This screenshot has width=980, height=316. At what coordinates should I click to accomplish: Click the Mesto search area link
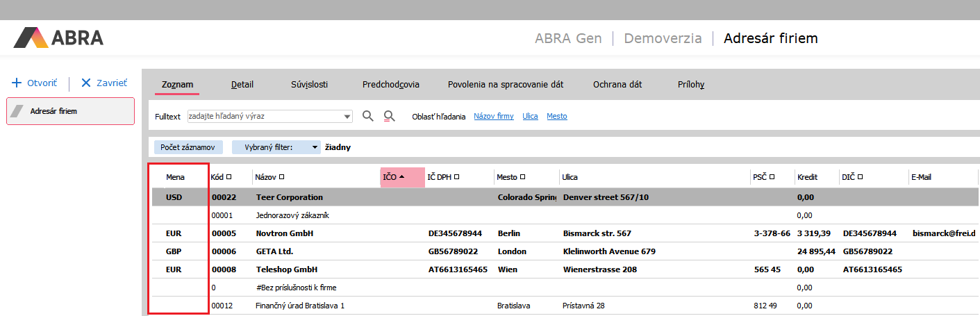[x=557, y=116]
